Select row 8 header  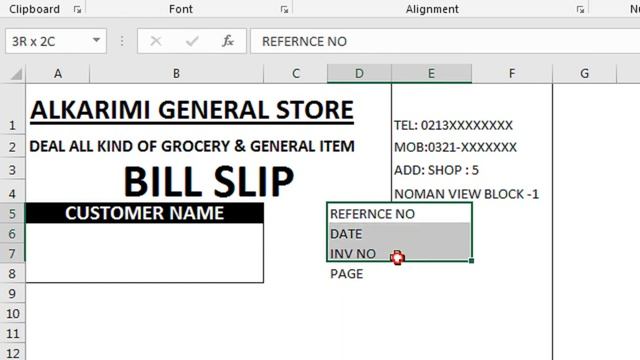coord(12,273)
